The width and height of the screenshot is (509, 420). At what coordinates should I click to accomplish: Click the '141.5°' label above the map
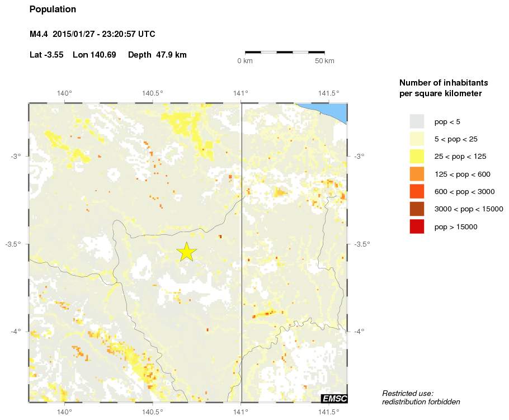tap(328, 93)
